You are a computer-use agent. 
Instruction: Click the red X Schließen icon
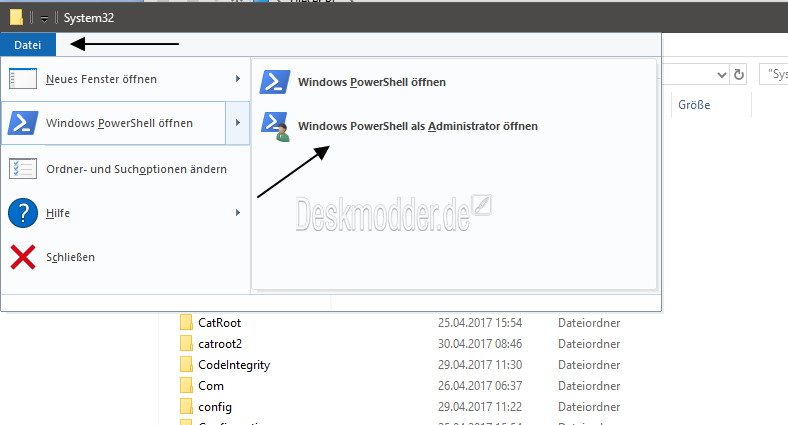coord(23,257)
